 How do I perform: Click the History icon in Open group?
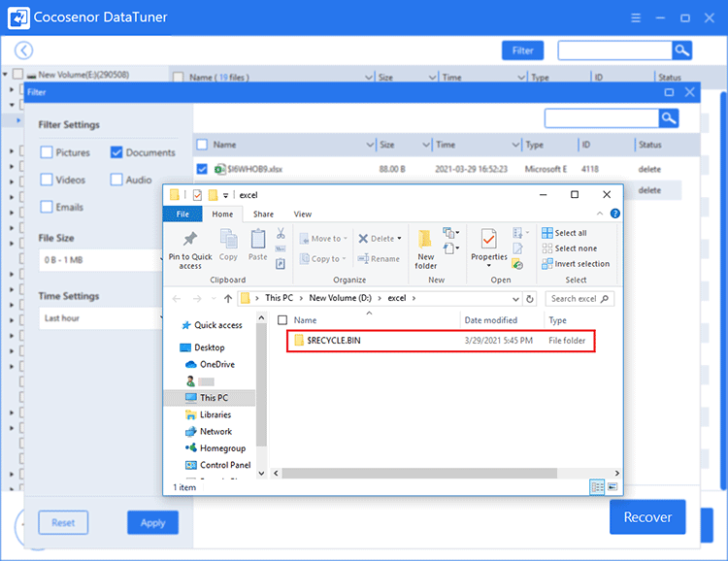point(517,265)
